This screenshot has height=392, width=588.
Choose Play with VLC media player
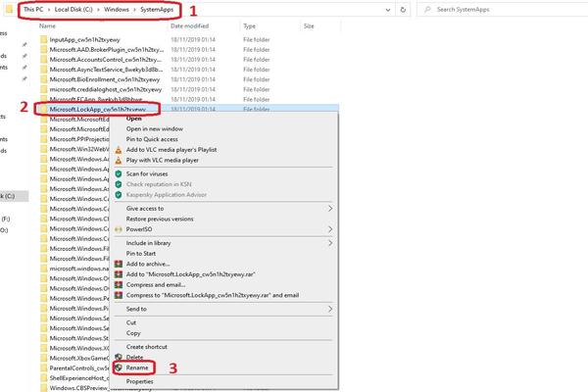[163, 160]
